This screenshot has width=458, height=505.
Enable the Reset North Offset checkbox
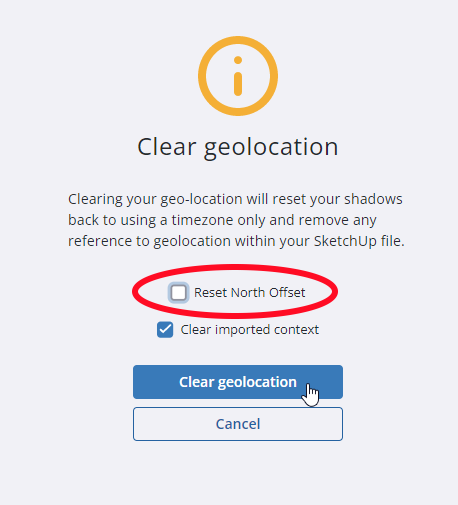point(178,293)
